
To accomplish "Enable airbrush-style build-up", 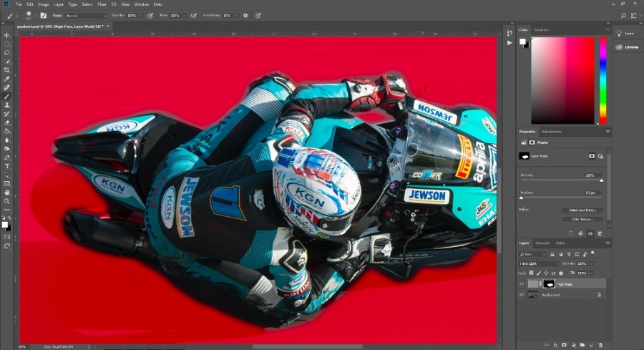I will pyautogui.click(x=193, y=16).
